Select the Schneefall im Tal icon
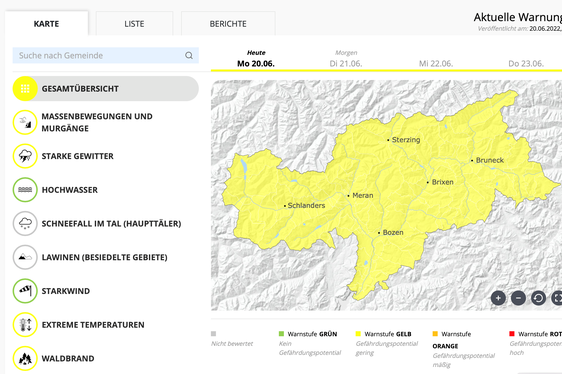Screen dimensions: 562x374 click(x=25, y=223)
